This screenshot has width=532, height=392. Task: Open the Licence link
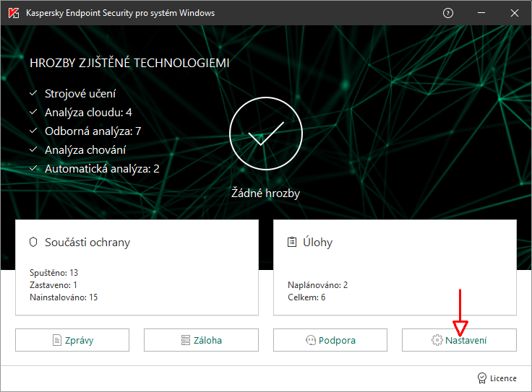503,378
